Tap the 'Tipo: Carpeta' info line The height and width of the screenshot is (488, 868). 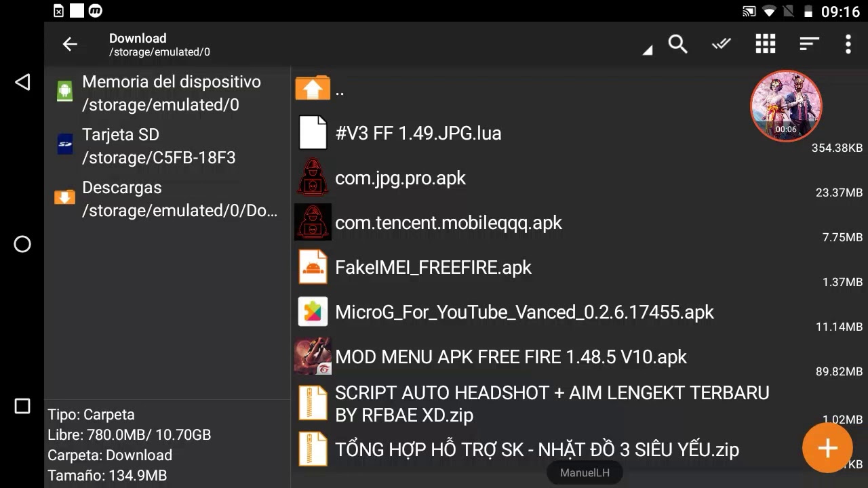91,414
